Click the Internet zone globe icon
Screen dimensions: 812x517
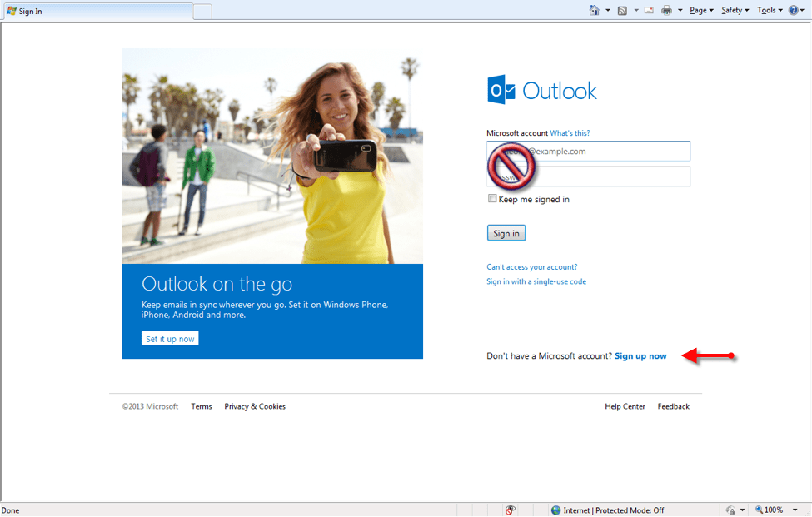tap(555, 510)
